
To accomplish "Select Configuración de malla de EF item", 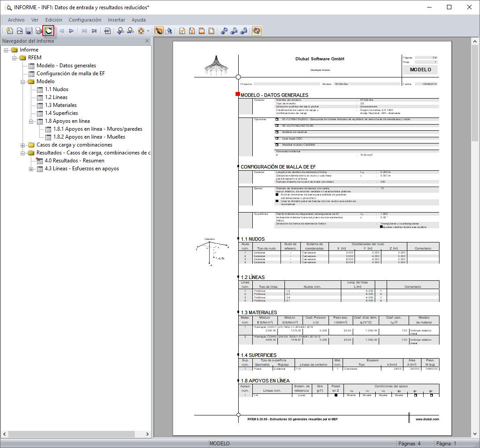I will pos(71,73).
